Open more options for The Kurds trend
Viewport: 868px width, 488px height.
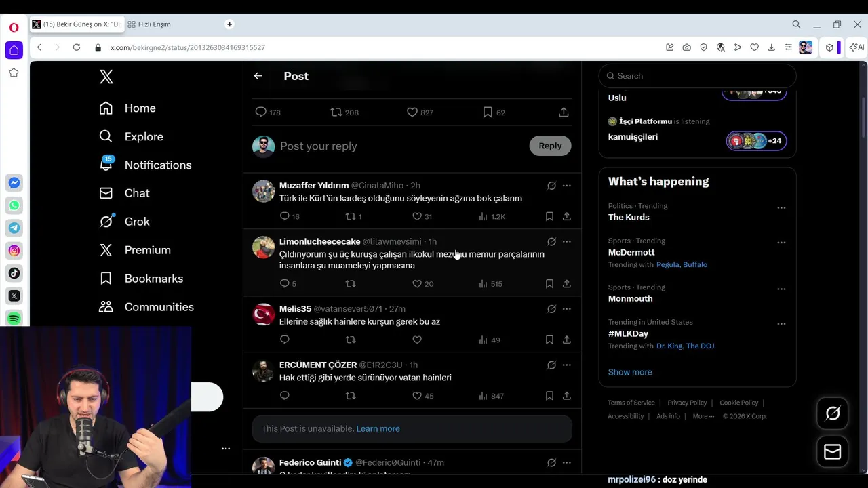[x=781, y=207]
